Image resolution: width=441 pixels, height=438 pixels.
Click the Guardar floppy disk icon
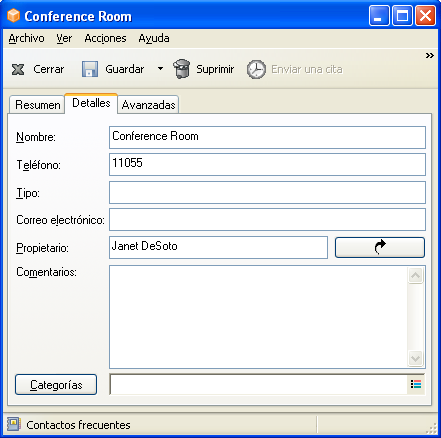click(90, 69)
